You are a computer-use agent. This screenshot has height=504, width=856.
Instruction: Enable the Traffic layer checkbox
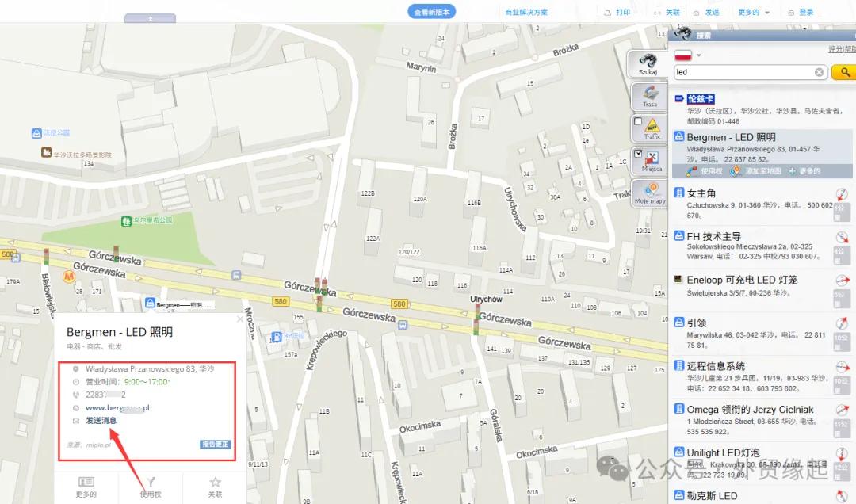point(637,121)
